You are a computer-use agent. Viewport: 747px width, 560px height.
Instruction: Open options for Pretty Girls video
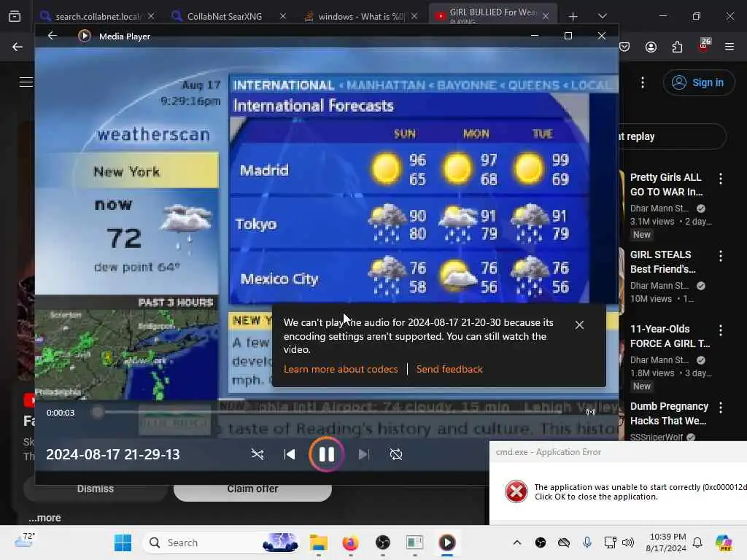pyautogui.click(x=721, y=179)
